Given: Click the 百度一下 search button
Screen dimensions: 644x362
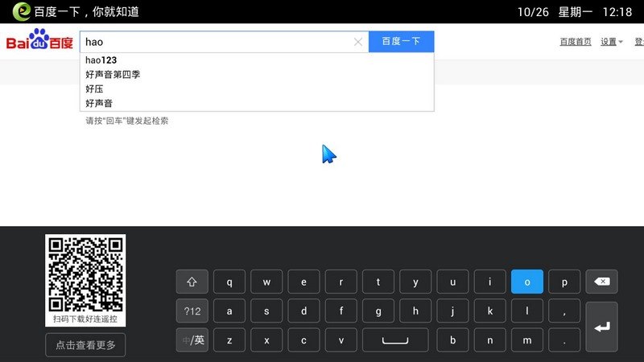Looking at the screenshot, I should pyautogui.click(x=401, y=42).
